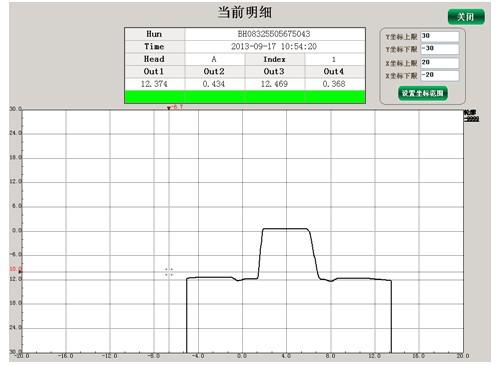Click the 30.0 label on Y axis top

(16, 109)
